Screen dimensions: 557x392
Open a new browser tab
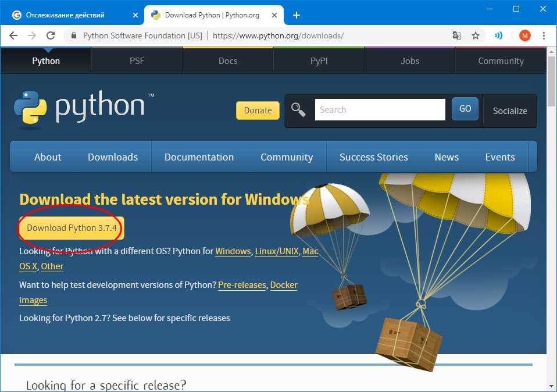(297, 15)
